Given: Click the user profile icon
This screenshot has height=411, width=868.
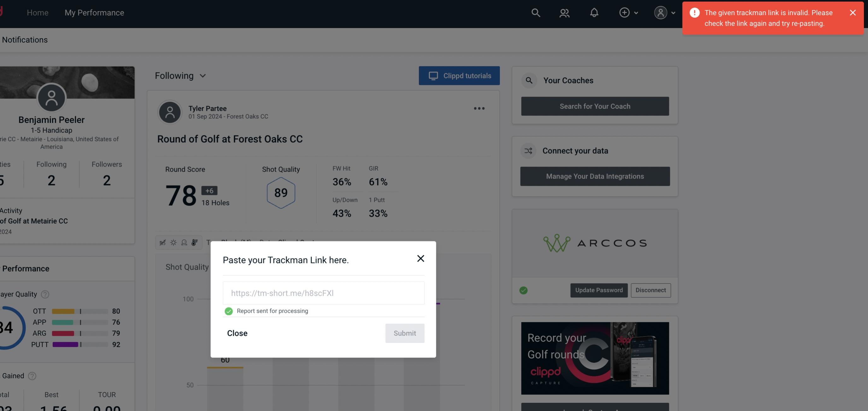Looking at the screenshot, I should 660,12.
